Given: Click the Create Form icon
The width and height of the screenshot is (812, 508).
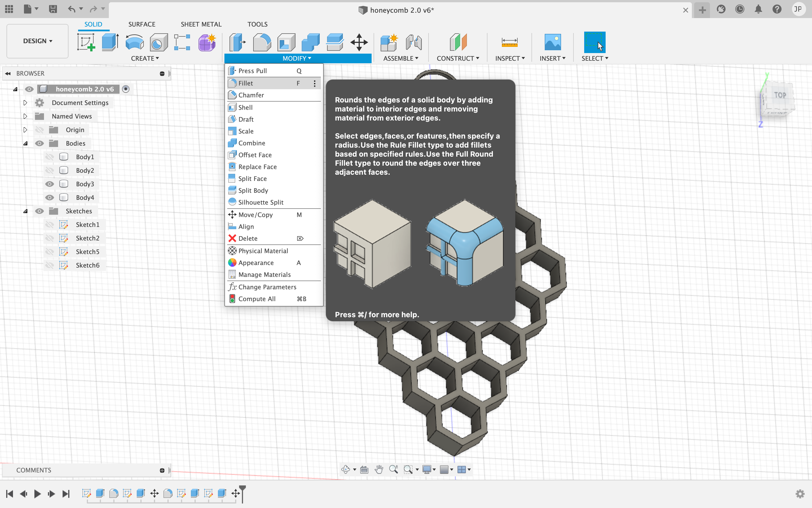Looking at the screenshot, I should [207, 42].
